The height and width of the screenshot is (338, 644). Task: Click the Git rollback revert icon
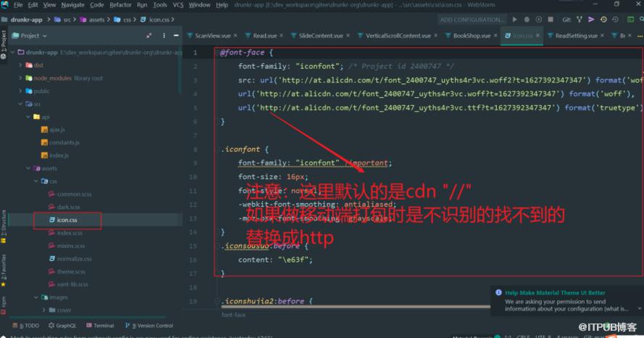pyautogui.click(x=615, y=20)
